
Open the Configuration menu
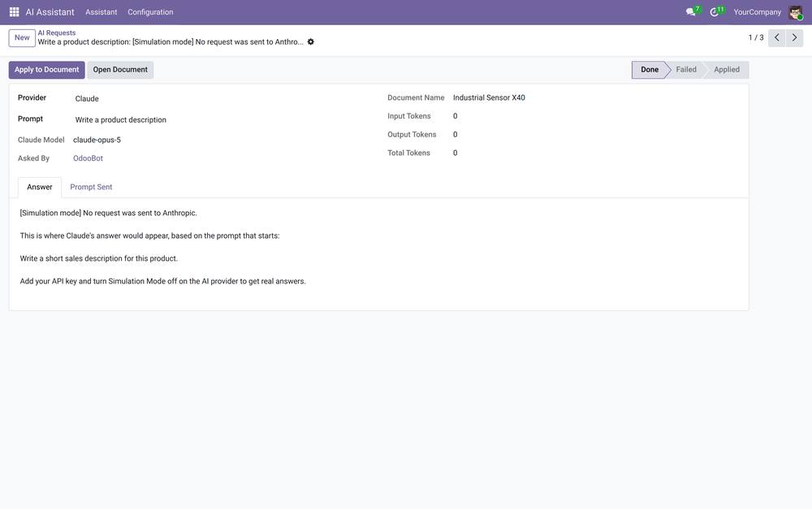coord(150,12)
